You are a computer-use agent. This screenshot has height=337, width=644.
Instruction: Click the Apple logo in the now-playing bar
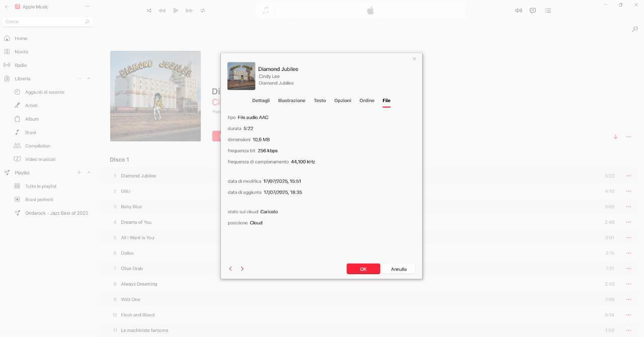(x=370, y=11)
